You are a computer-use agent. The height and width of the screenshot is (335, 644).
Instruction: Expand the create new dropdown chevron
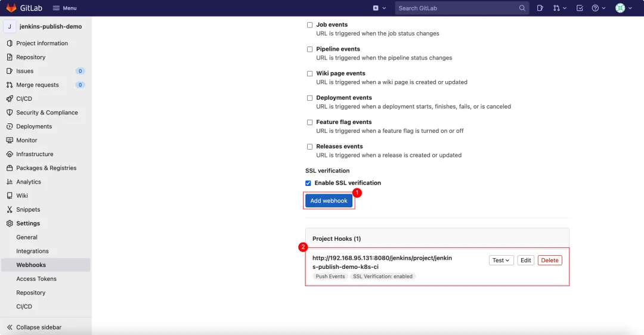384,8
